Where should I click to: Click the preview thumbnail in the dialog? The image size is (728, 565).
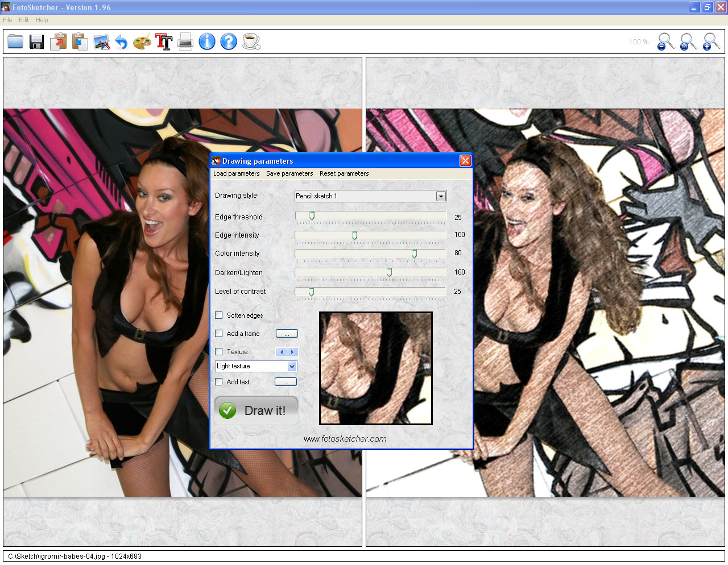tap(376, 368)
